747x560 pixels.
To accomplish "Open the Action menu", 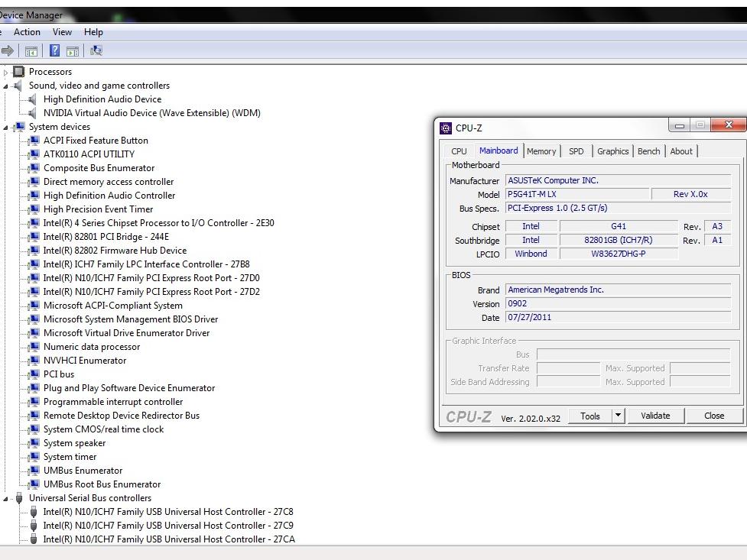I will click(28, 32).
